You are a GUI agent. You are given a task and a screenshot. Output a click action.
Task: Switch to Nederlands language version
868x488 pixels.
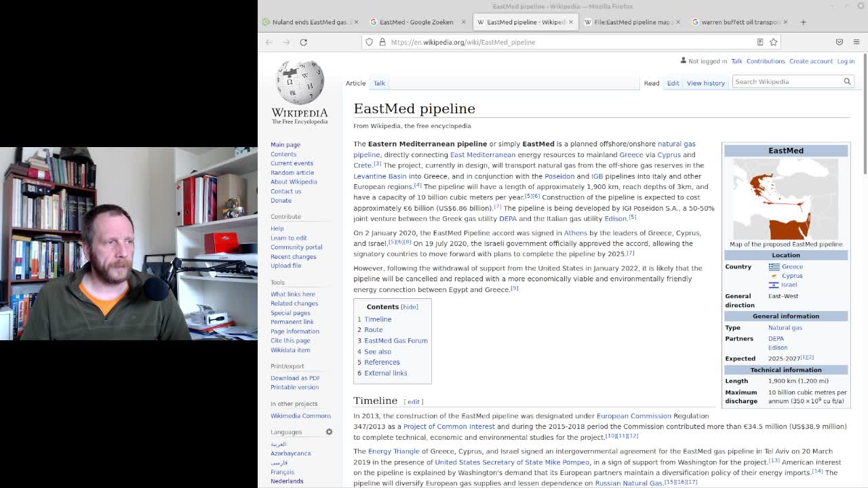point(287,481)
